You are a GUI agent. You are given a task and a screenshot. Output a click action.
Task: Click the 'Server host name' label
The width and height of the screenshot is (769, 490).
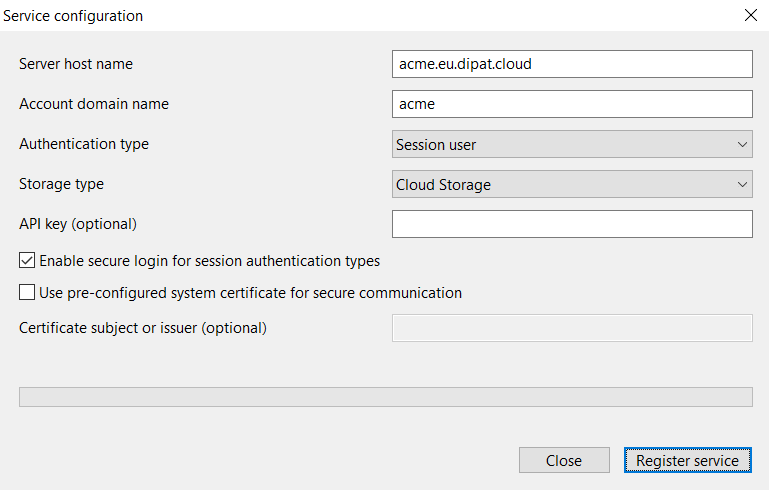76,64
